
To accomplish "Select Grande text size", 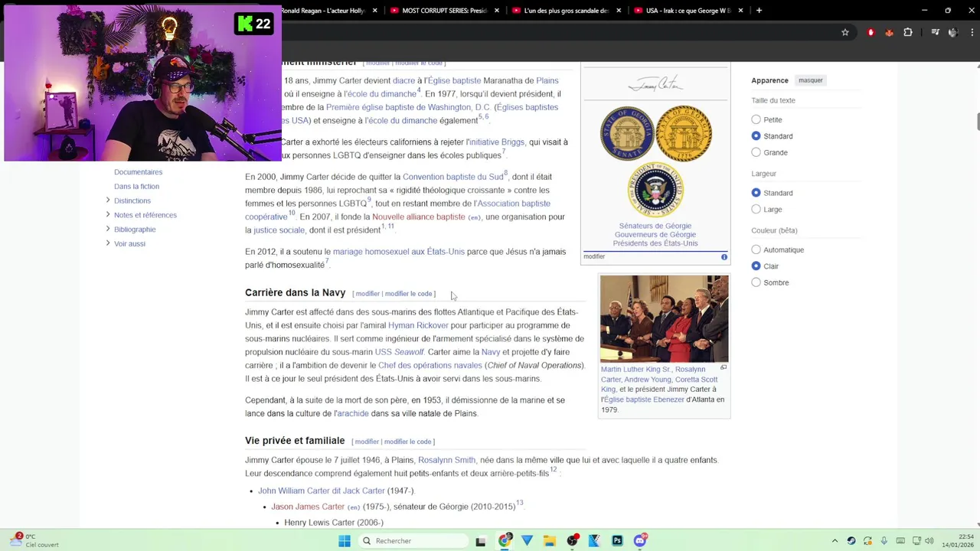I will coord(756,152).
